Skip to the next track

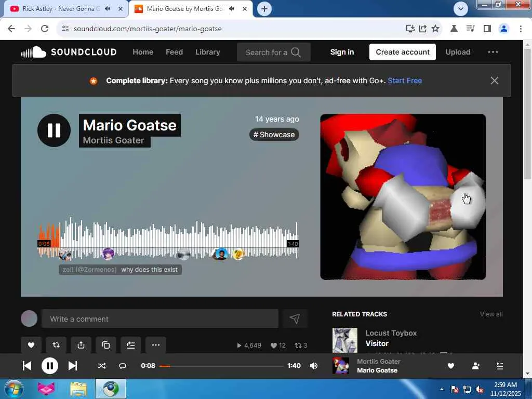point(73,366)
